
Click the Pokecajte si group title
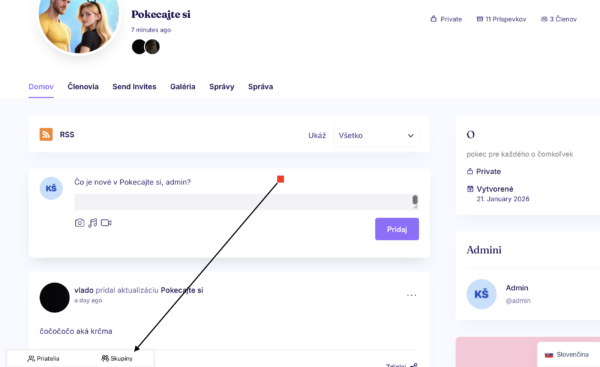[x=161, y=14]
